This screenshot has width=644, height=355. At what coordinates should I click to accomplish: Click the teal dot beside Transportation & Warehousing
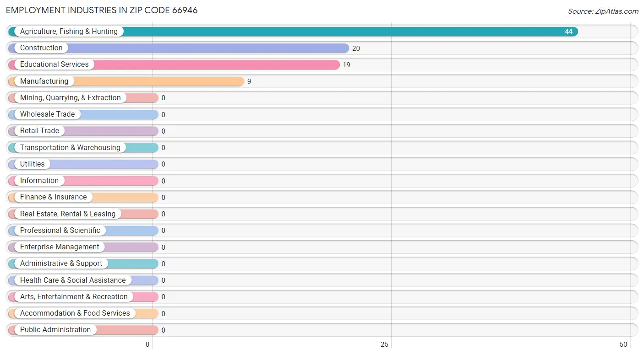[x=12, y=147]
